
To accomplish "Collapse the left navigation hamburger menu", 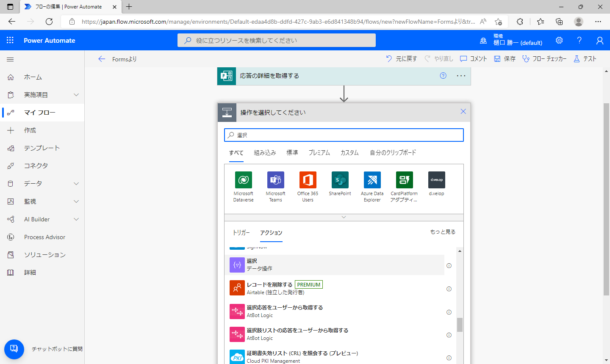I will tap(11, 60).
